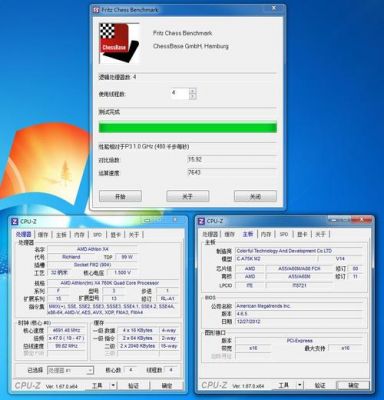
Task: Open the 缓存 tab in left CPU-Z
Action: click(x=43, y=235)
